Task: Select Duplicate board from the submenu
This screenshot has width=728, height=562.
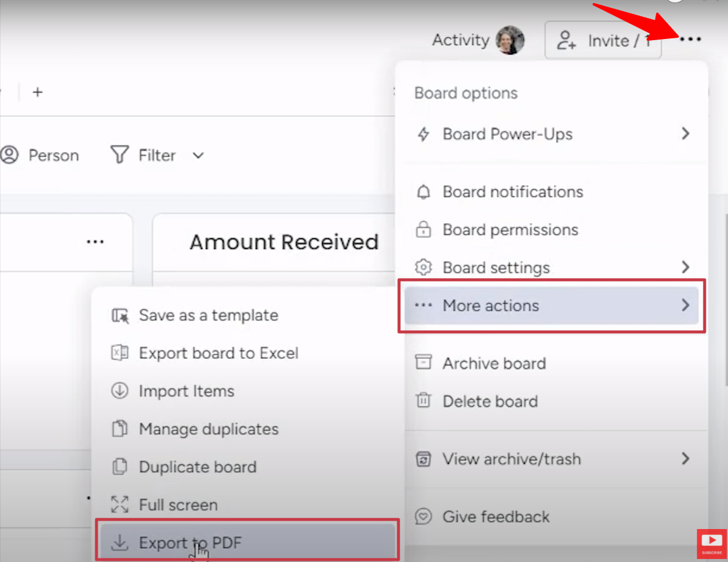Action: [197, 467]
